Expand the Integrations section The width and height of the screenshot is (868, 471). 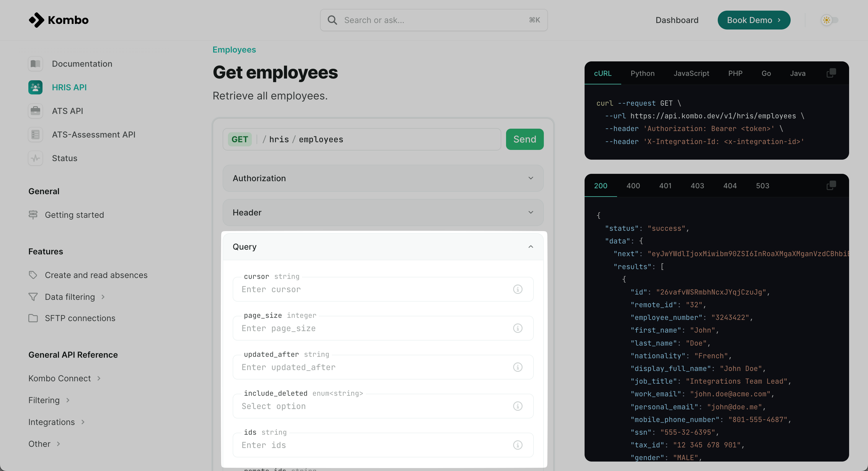(x=83, y=422)
